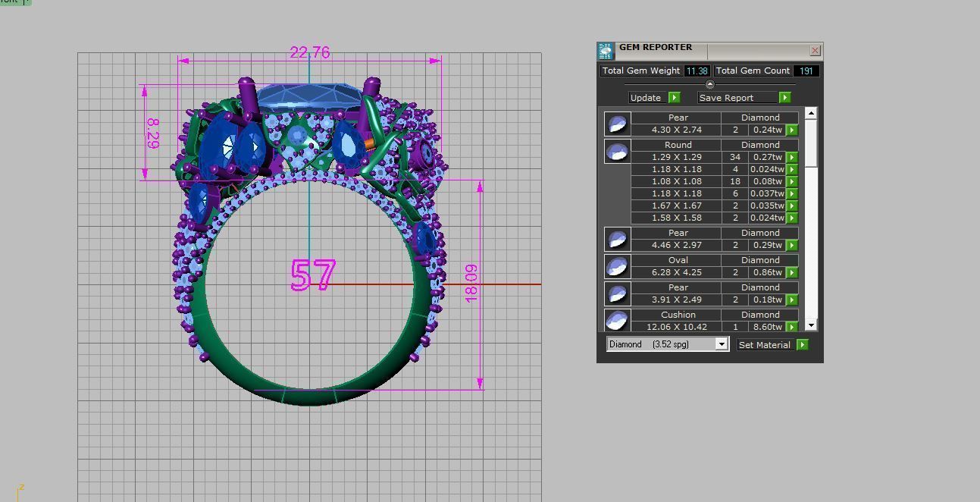Click the Gem Reporter panel logo icon
This screenshot has width=980, height=502.
605,52
